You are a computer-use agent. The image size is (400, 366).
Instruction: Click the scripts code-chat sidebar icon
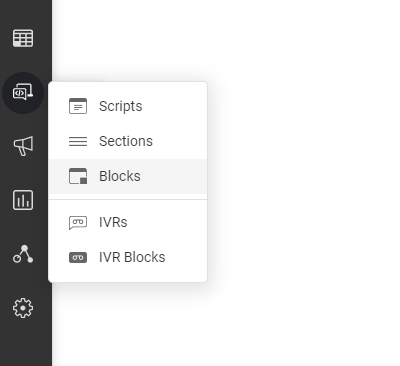tap(23, 93)
